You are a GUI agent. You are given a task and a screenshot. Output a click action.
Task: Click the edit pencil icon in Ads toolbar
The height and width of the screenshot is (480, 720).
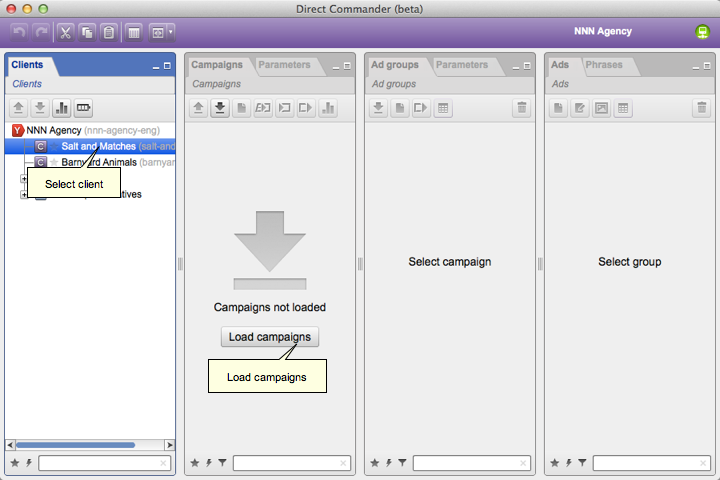coord(580,108)
